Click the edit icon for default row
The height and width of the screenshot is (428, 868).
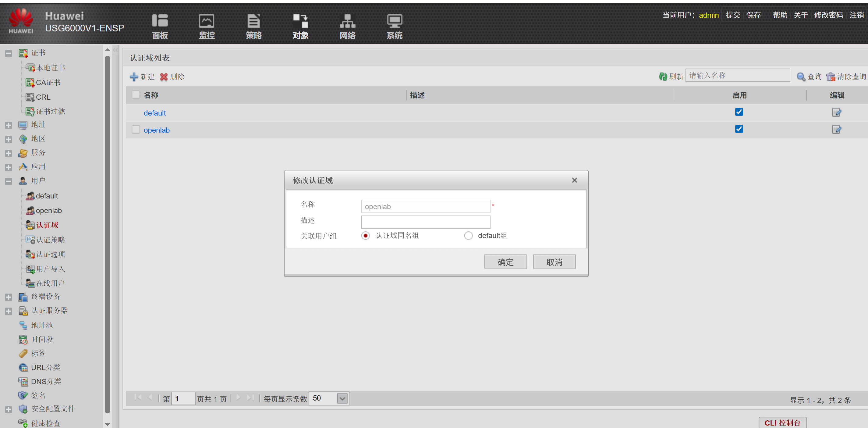coord(836,112)
